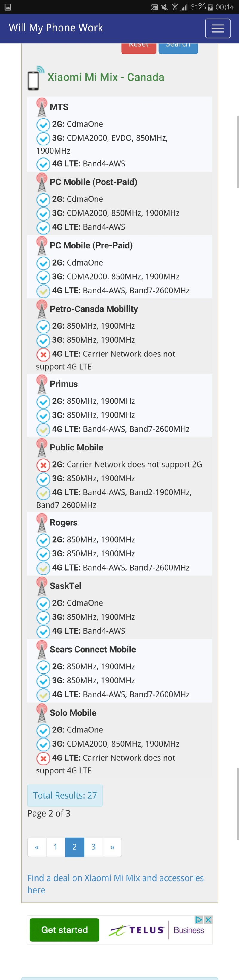Click Get started in the Telus ad
This screenshot has width=239, height=980.
click(64, 930)
